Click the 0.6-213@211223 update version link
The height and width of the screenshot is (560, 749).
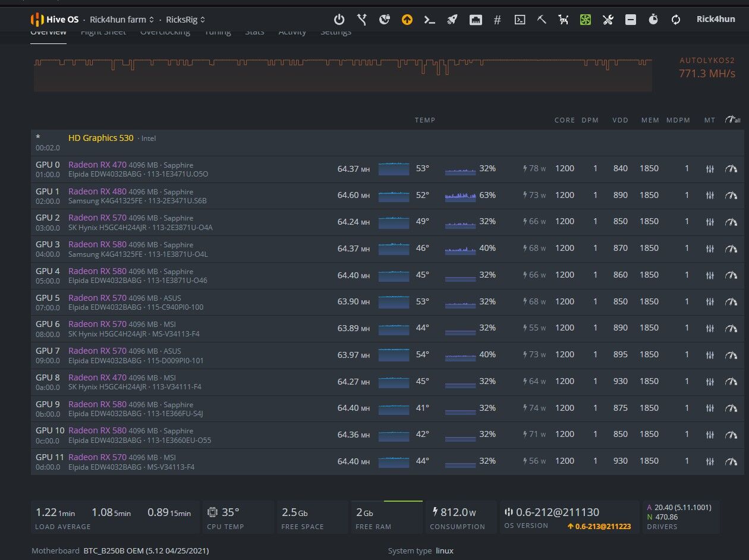coord(599,526)
